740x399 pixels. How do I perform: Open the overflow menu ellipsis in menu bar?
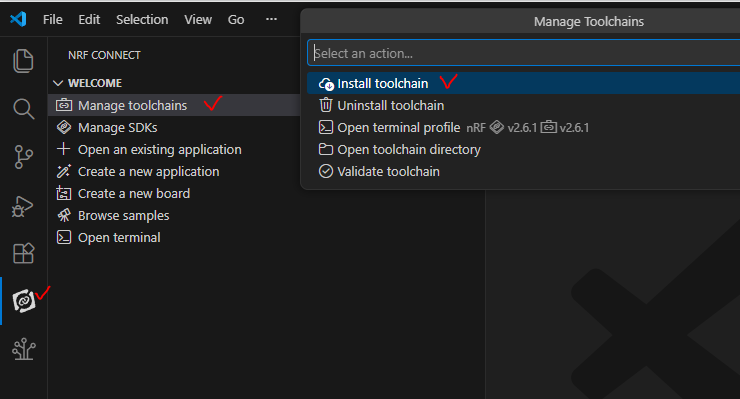(x=271, y=19)
